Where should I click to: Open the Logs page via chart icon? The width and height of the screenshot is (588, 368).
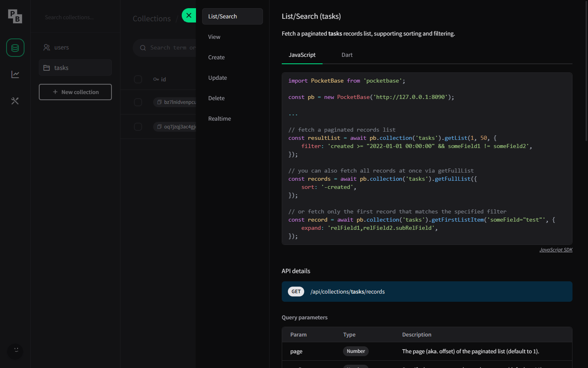[x=15, y=74]
